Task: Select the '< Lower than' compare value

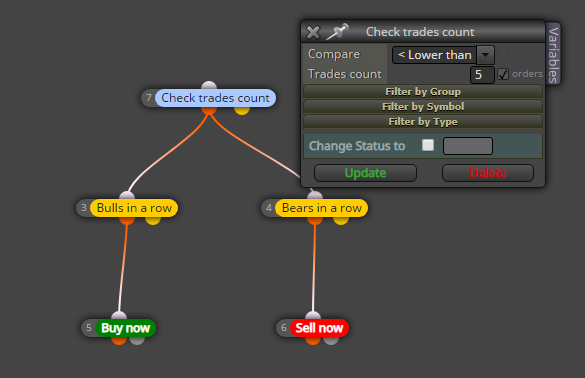Action: point(435,55)
